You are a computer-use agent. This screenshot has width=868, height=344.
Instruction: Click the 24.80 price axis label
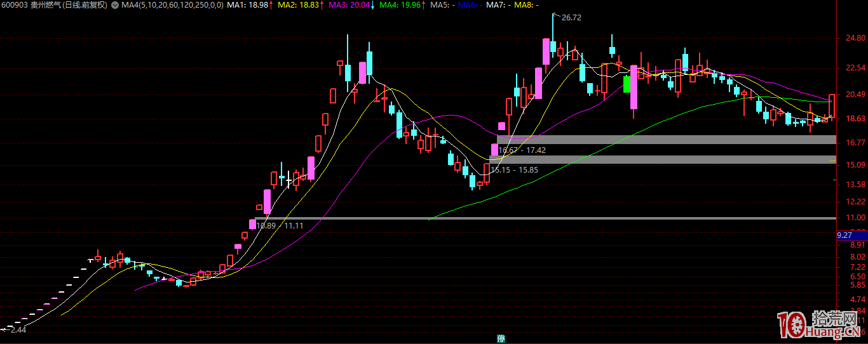(850, 39)
